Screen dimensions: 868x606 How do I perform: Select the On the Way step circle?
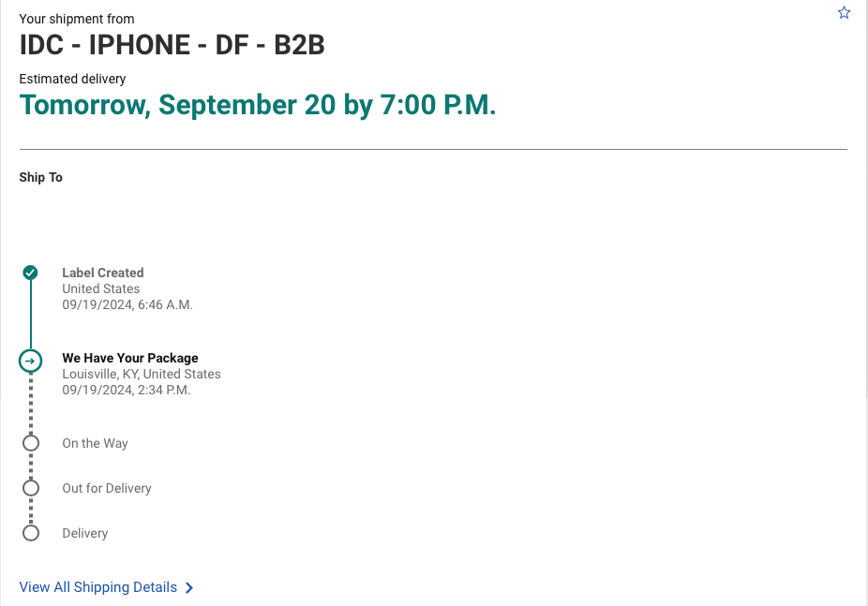pyautogui.click(x=31, y=443)
